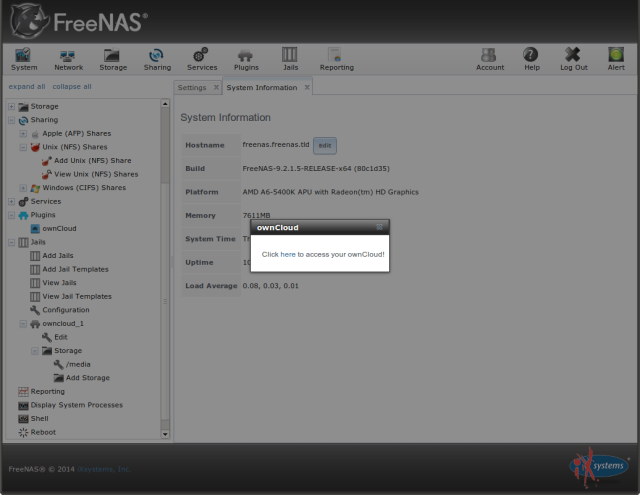This screenshot has width=640, height=495.
Task: Open View Jail Templates in tree
Action: tap(77, 296)
